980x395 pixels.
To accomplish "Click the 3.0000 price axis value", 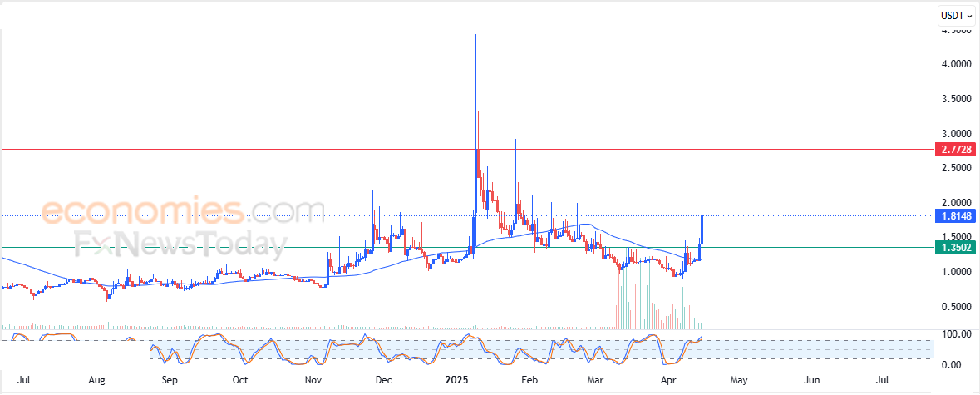I will 957,133.
